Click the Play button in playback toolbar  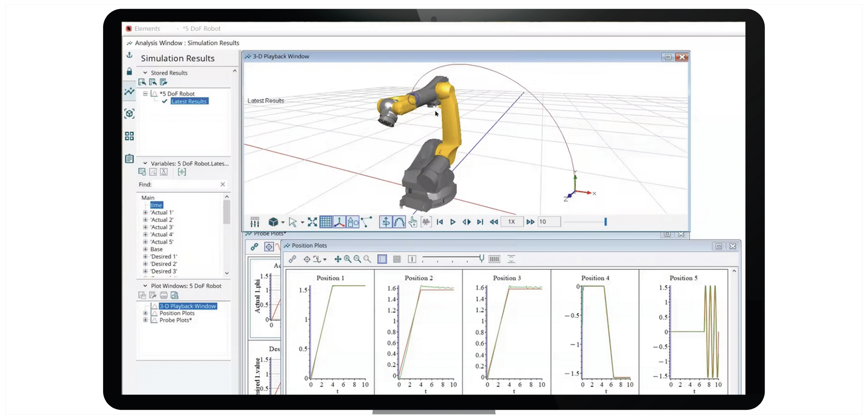(x=453, y=222)
